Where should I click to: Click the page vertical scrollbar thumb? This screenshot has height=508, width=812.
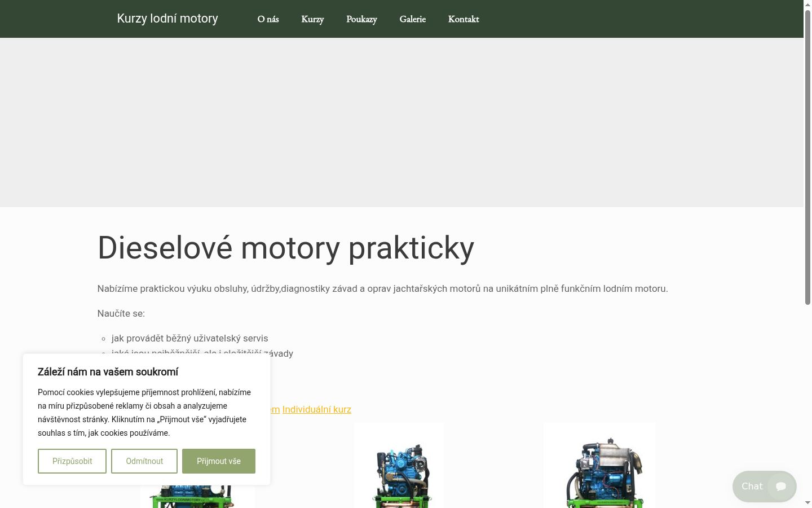807,158
